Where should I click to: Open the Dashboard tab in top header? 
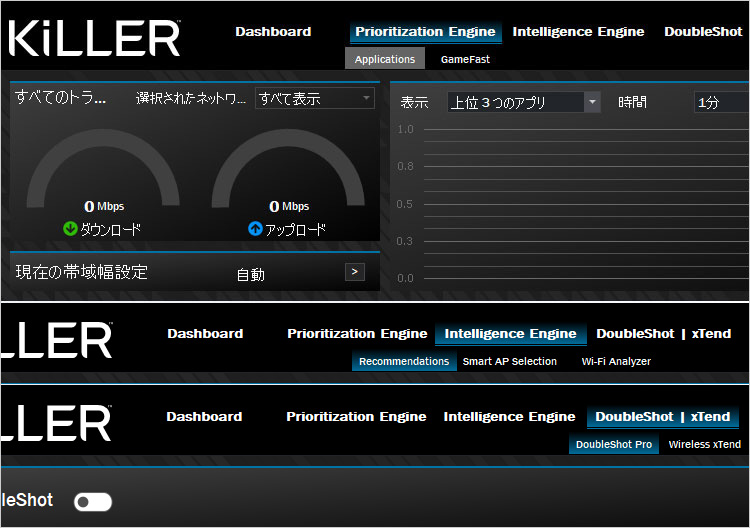click(x=273, y=32)
